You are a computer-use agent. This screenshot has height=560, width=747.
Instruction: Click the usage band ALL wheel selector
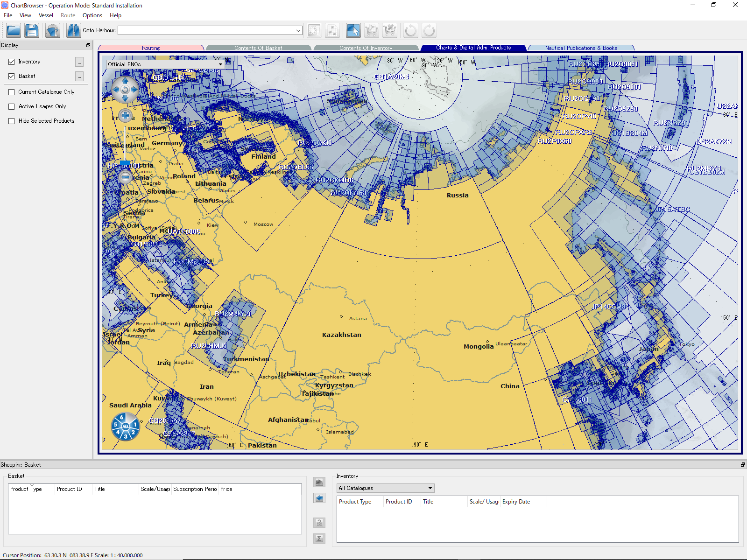pos(125,426)
